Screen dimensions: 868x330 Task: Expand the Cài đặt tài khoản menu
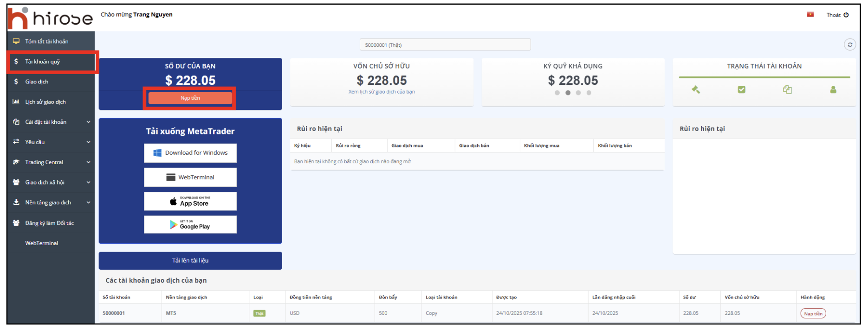[51, 122]
